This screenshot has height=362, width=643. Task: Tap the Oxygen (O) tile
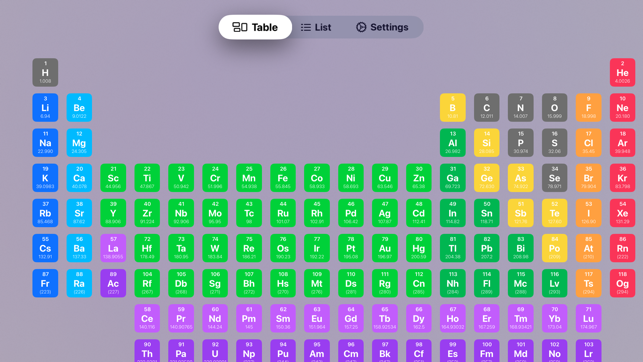pyautogui.click(x=554, y=107)
